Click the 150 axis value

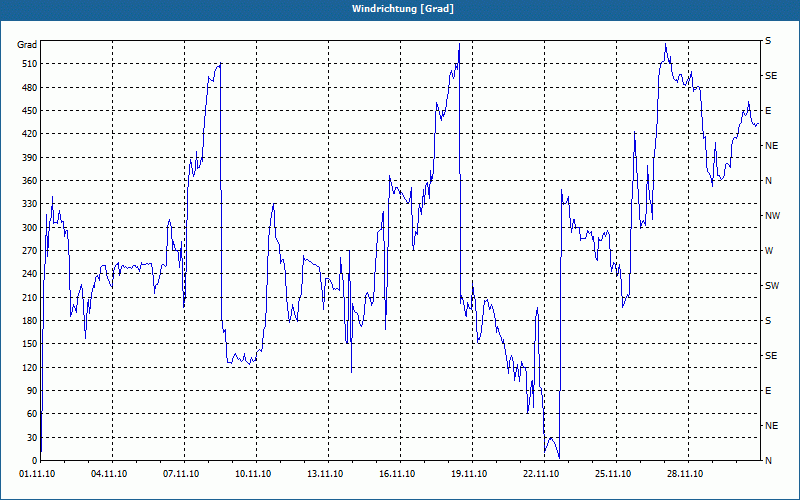pos(31,344)
